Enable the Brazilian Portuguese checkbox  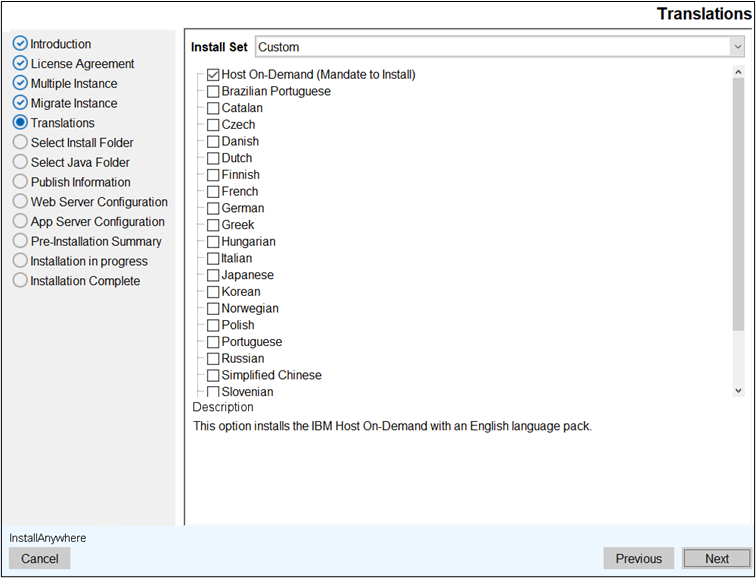pyautogui.click(x=213, y=91)
